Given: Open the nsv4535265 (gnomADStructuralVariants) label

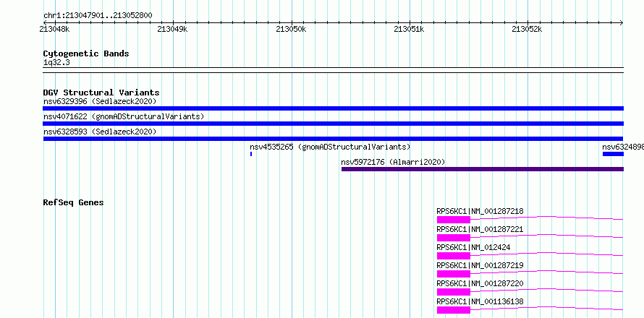Looking at the screenshot, I should (x=330, y=147).
